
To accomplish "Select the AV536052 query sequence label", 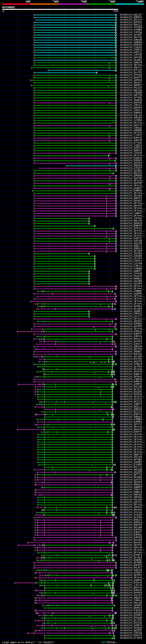I will 8,8.
